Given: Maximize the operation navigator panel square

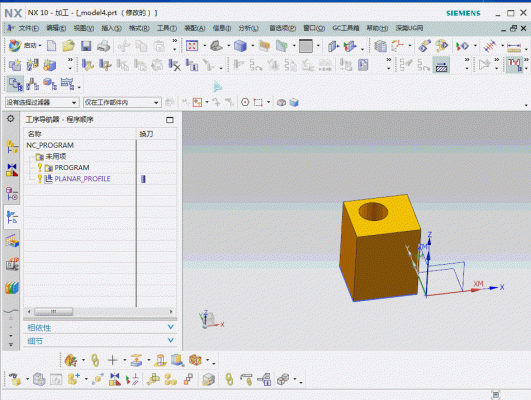Looking at the screenshot, I should click(170, 120).
